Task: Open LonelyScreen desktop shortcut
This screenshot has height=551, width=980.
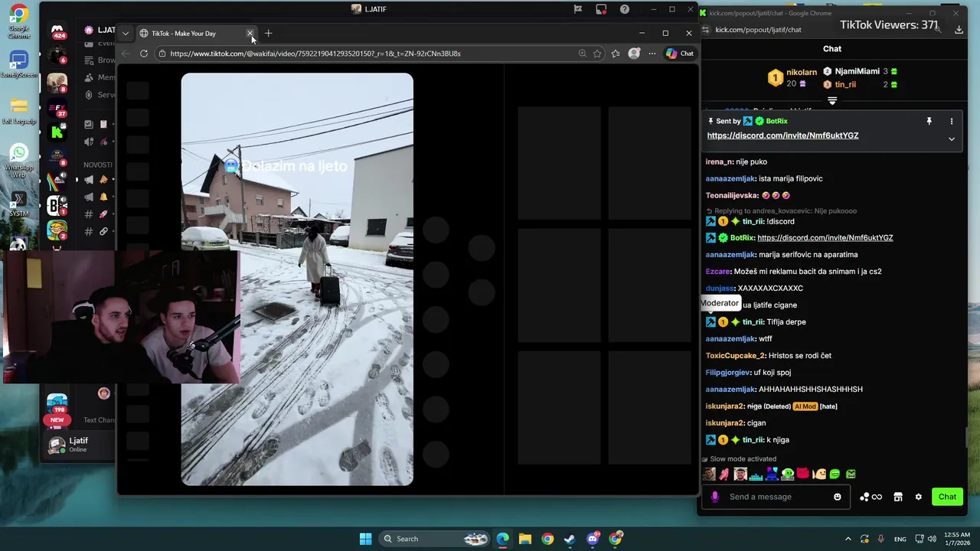Action: pyautogui.click(x=19, y=64)
